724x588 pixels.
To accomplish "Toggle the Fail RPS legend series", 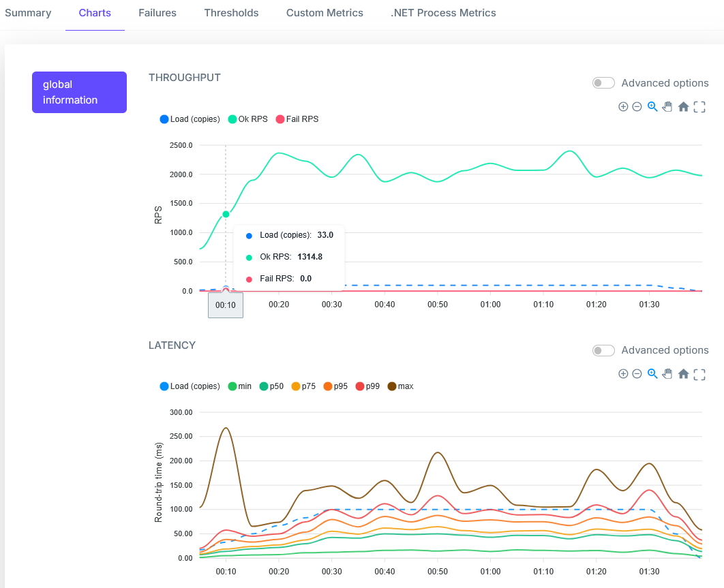I will point(297,119).
